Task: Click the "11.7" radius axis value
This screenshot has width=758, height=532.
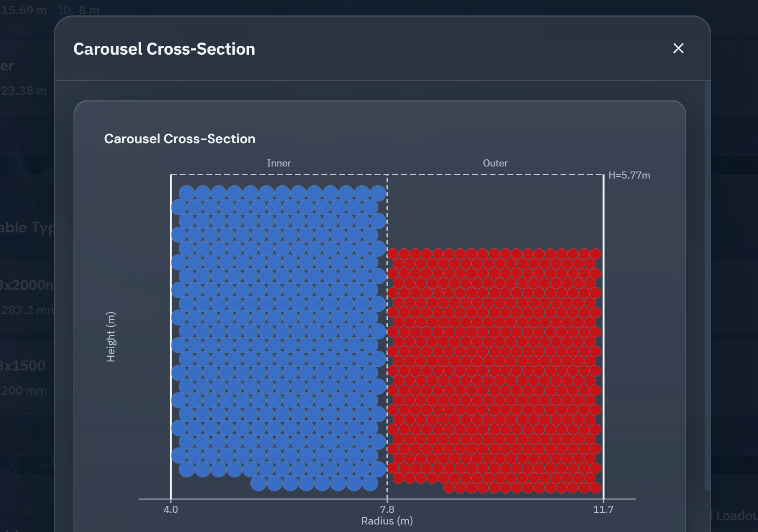Action: 604,509
